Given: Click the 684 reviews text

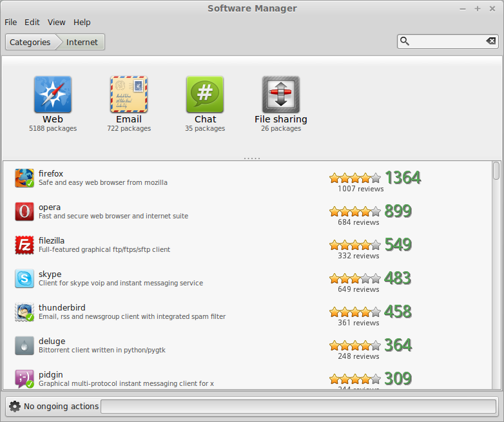Looking at the screenshot, I should point(358,222).
